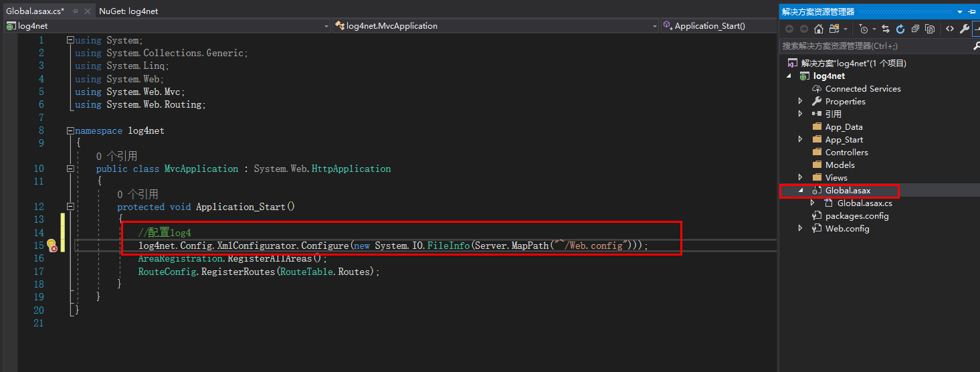The width and height of the screenshot is (980, 372).
Task: Open the switch views dropdown arrow
Action: pos(846,29)
